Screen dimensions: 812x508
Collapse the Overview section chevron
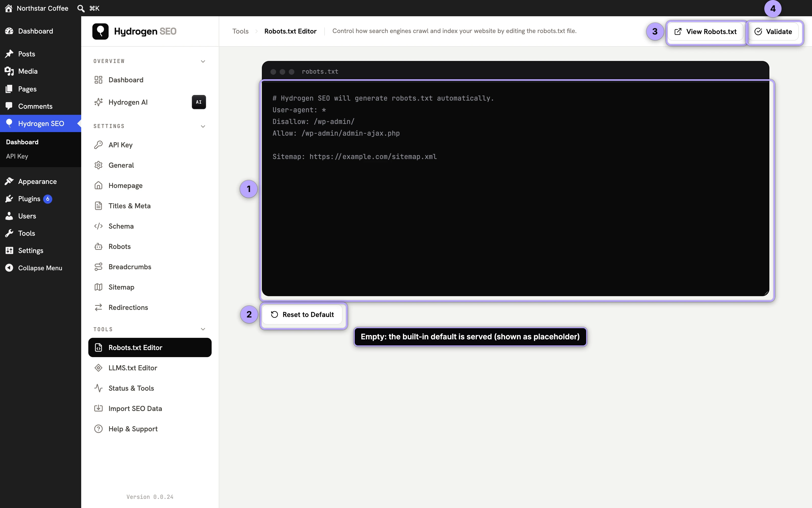tap(203, 61)
